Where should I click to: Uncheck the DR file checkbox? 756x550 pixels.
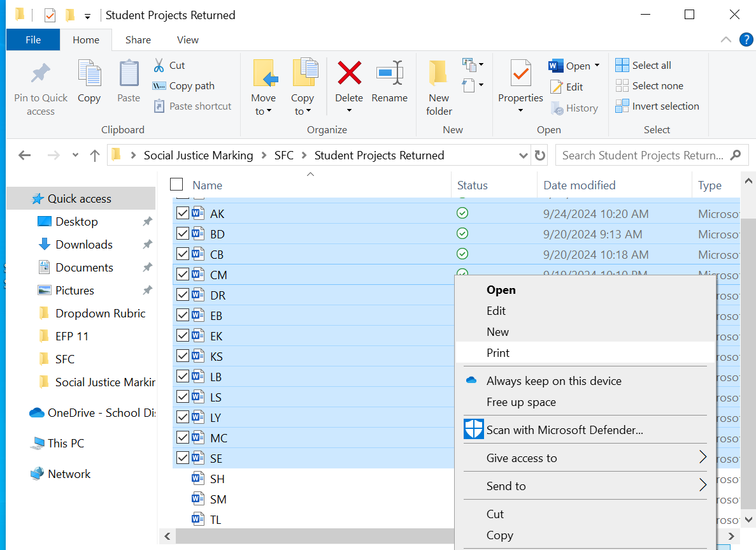(x=183, y=295)
